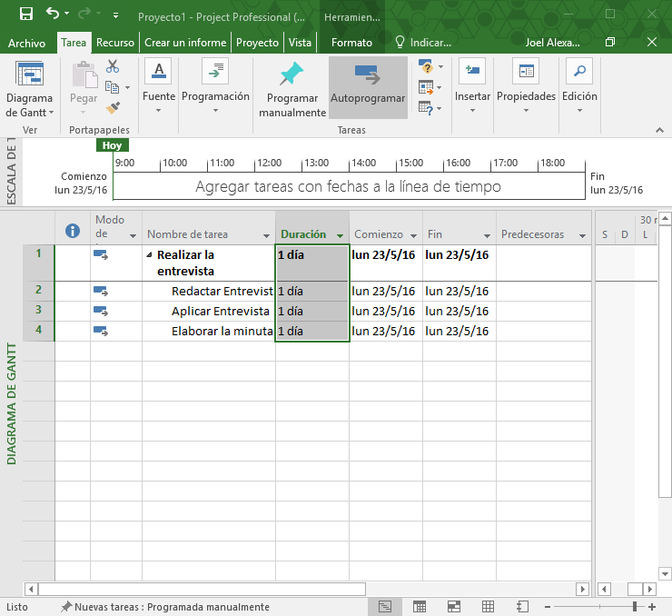Switch to Task Usage view in status bar
The width and height of the screenshot is (672, 616).
[x=420, y=607]
